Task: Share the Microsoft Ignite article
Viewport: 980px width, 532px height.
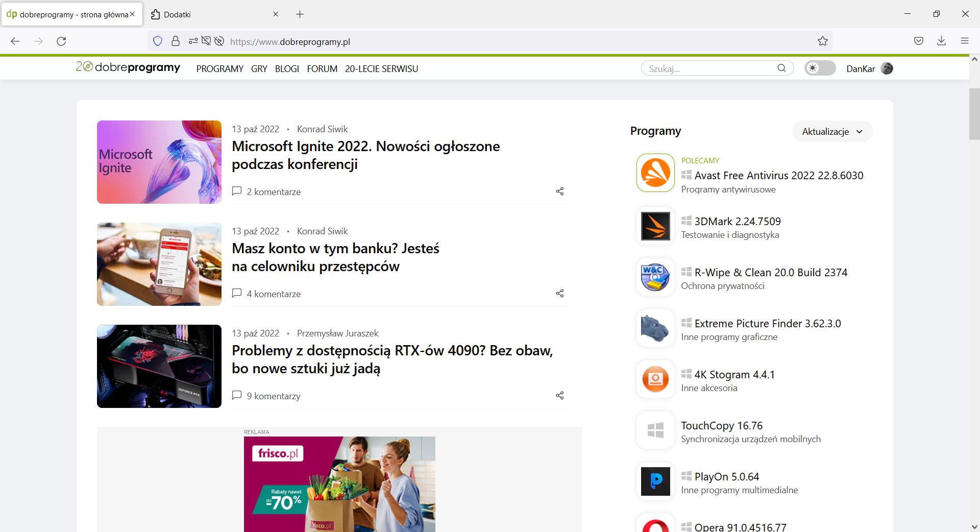Action: [559, 191]
